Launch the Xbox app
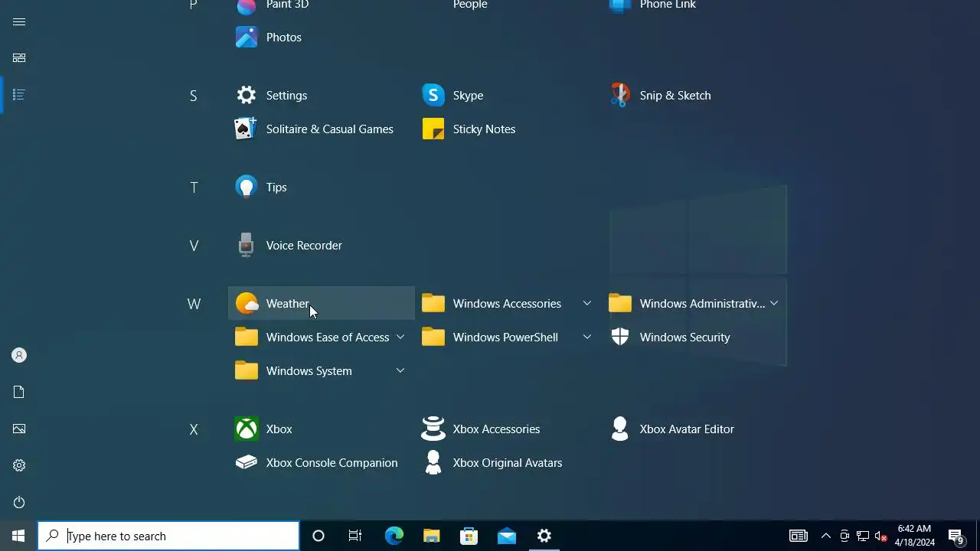Image resolution: width=980 pixels, height=551 pixels. [322, 429]
